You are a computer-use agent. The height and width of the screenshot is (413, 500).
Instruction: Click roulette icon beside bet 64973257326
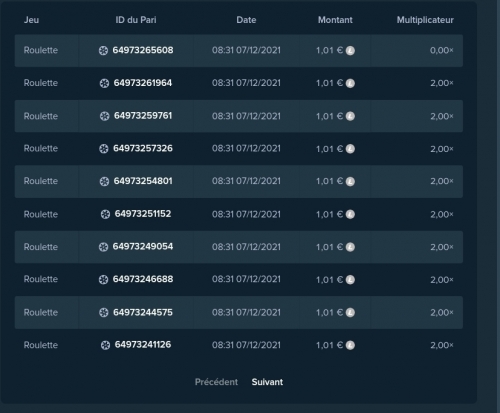104,149
